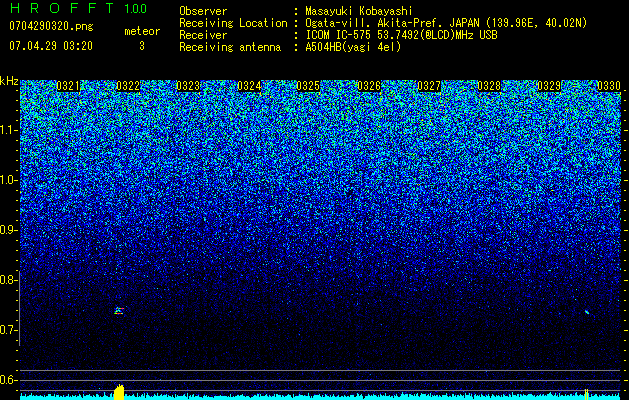Click the HROFFT 1.0.0 title text
Screen dimensions: 629x400
79,8
